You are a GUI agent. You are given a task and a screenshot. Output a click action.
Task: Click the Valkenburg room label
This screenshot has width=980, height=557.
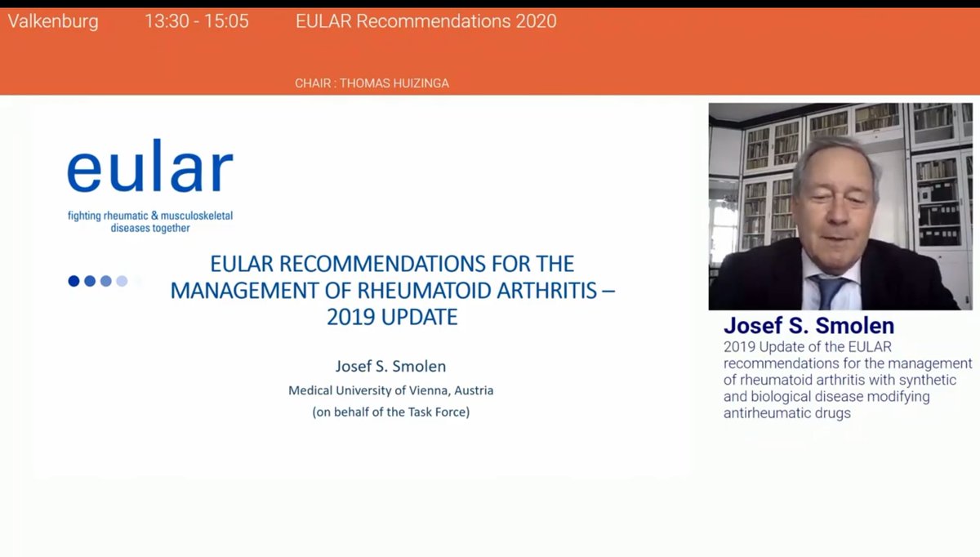(x=53, y=22)
